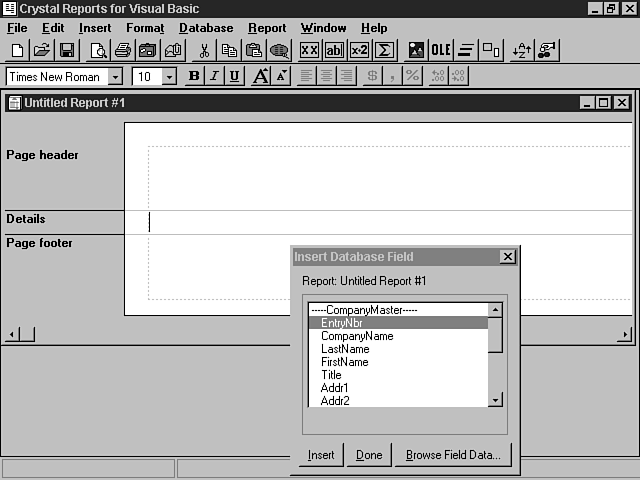Click the Cut scissors icon

coord(204,50)
